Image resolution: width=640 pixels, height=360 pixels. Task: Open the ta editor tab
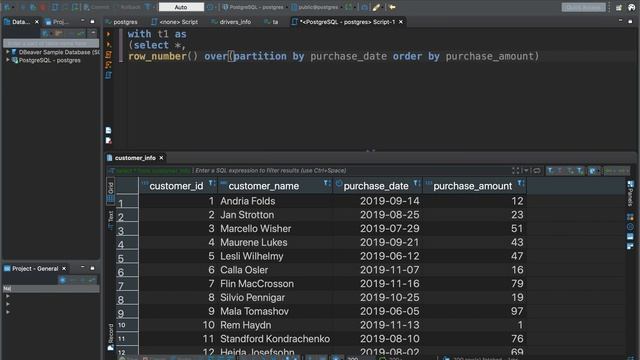(x=271, y=22)
